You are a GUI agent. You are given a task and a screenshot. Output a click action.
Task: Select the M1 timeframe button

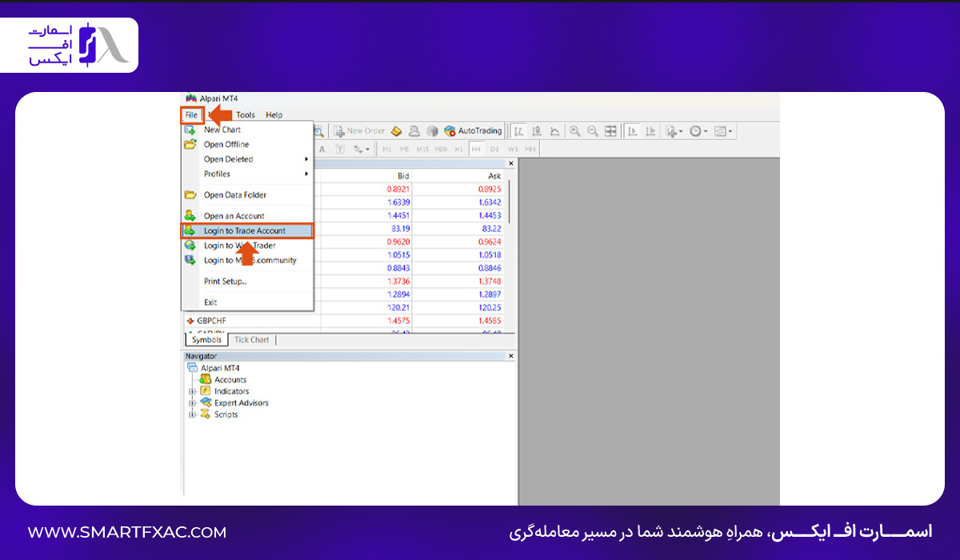(387, 150)
